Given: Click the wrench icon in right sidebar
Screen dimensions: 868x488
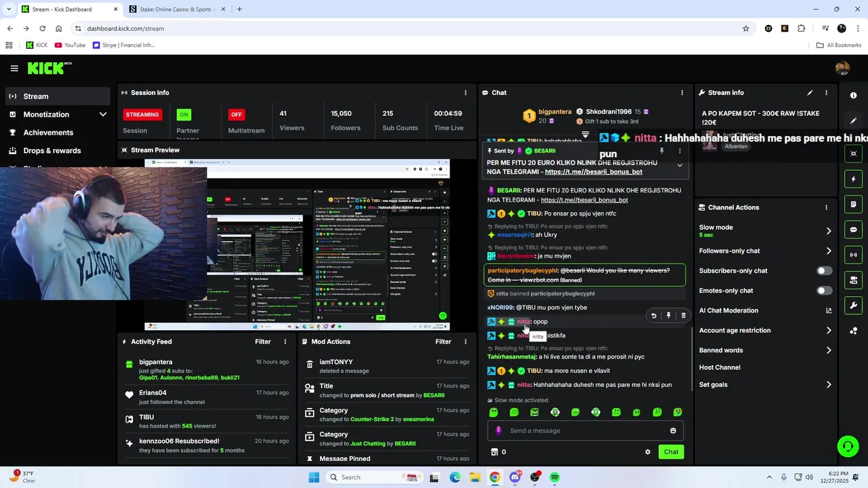Looking at the screenshot, I should pos(853,305).
